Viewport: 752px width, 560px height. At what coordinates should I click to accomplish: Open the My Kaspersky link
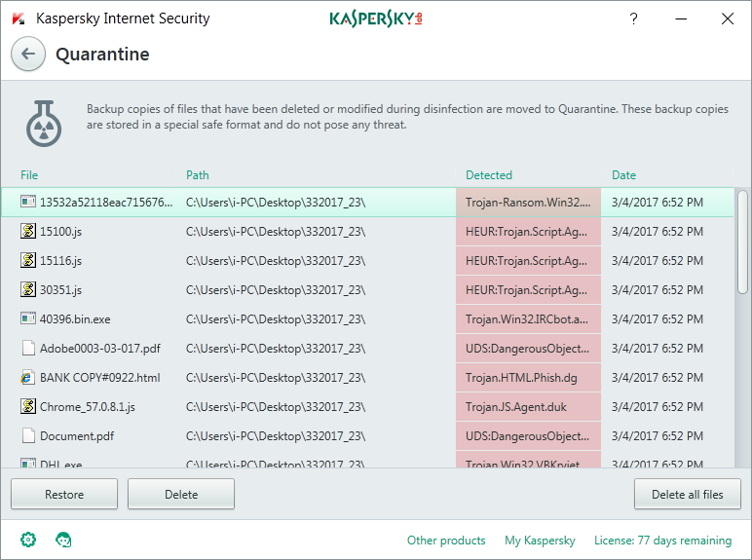click(540, 541)
